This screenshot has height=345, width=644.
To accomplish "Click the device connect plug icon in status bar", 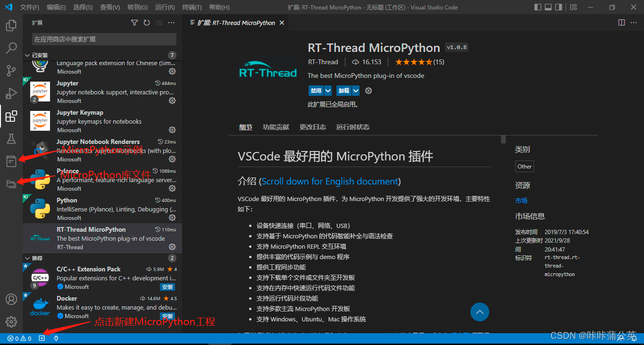I will coord(56,338).
